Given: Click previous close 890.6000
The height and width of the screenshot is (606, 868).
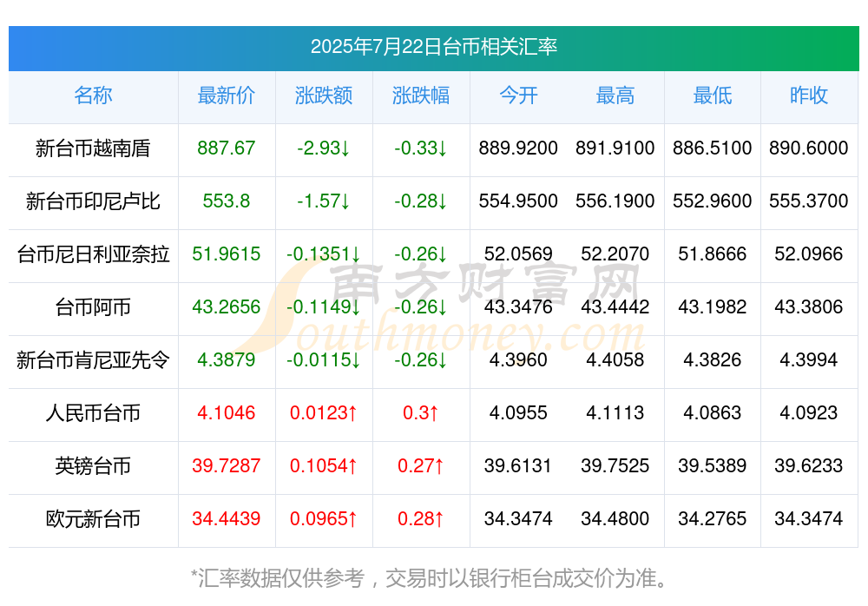Looking at the screenshot, I should point(809,148).
